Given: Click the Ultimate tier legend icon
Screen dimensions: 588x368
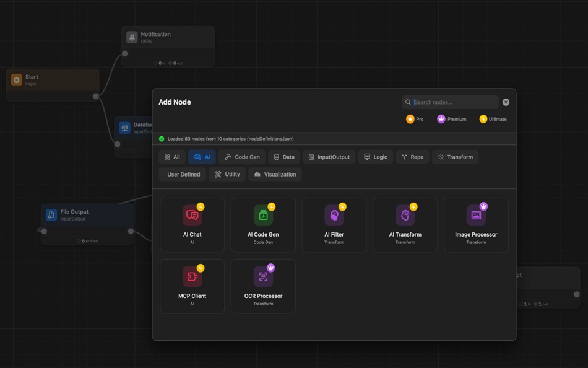Looking at the screenshot, I should [x=483, y=119].
